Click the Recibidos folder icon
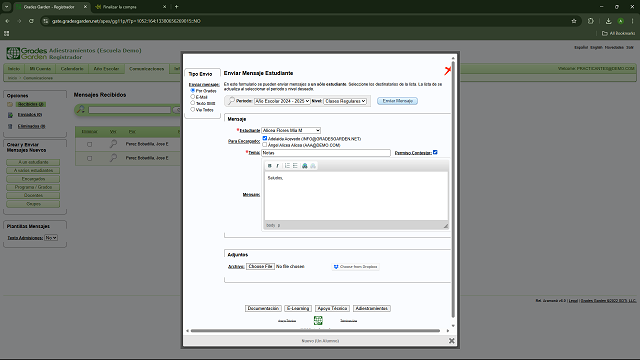 10,104
